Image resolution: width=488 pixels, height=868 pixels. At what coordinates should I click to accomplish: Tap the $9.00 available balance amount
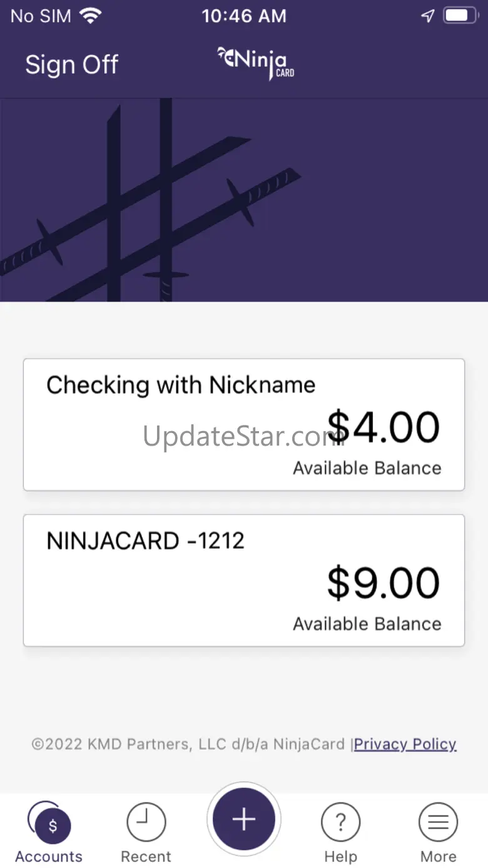coord(383,583)
